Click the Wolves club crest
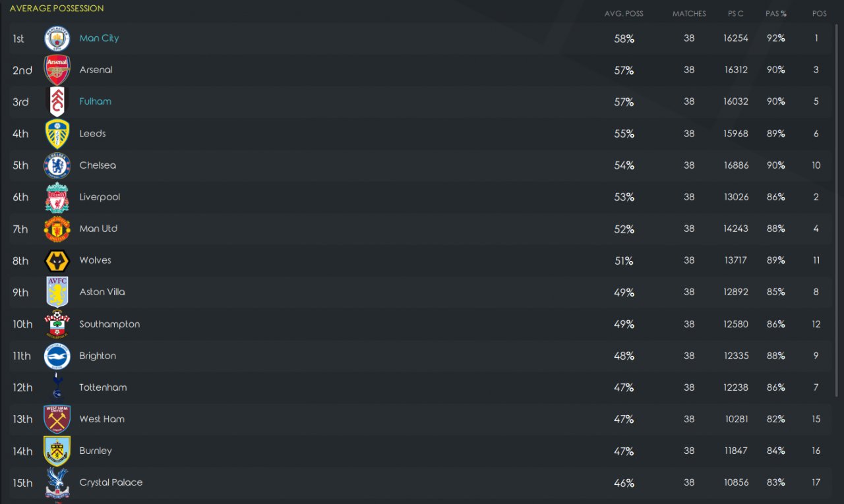 [x=57, y=261]
